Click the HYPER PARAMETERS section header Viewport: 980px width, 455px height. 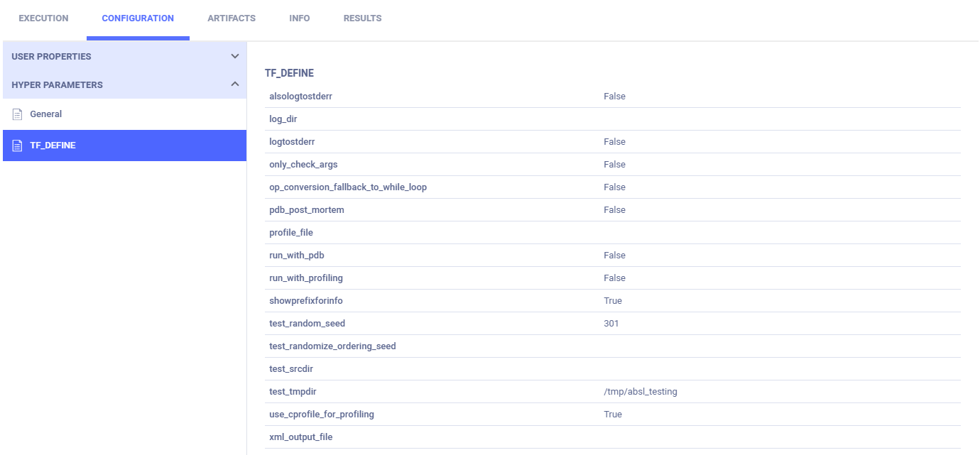[125, 84]
